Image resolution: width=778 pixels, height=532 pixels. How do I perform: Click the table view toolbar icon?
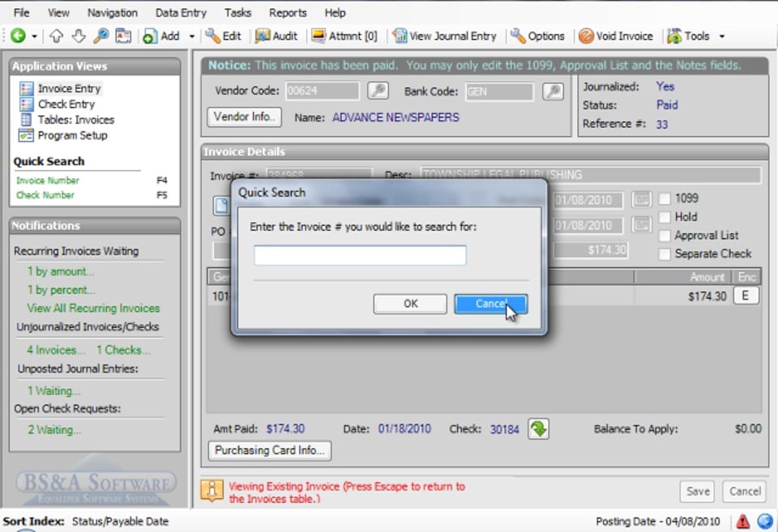(x=123, y=36)
